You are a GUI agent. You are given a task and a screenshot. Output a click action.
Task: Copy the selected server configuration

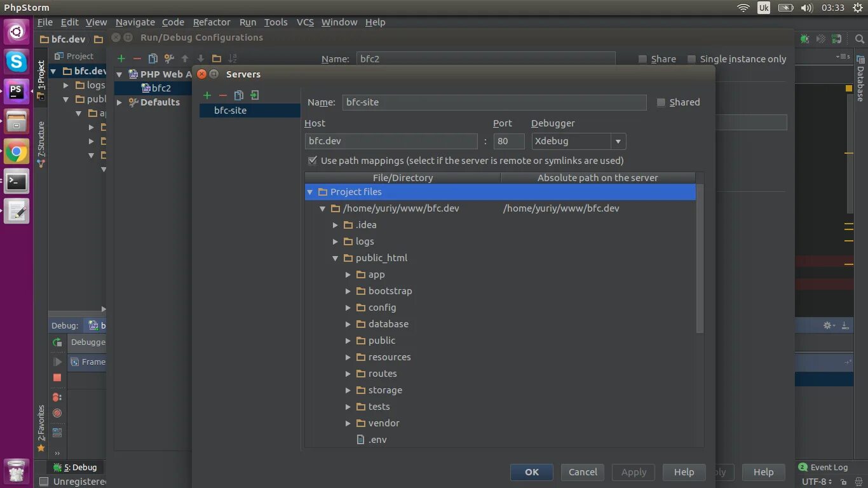point(239,95)
